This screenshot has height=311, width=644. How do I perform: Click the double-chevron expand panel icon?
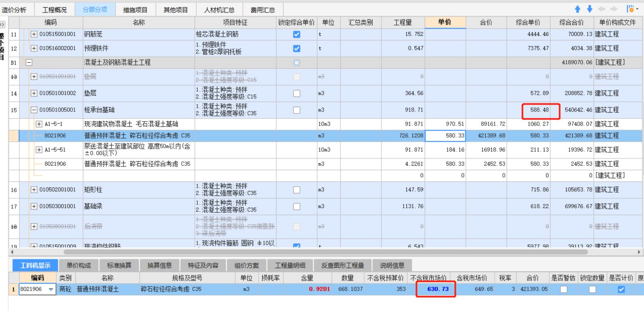[x=2, y=25]
